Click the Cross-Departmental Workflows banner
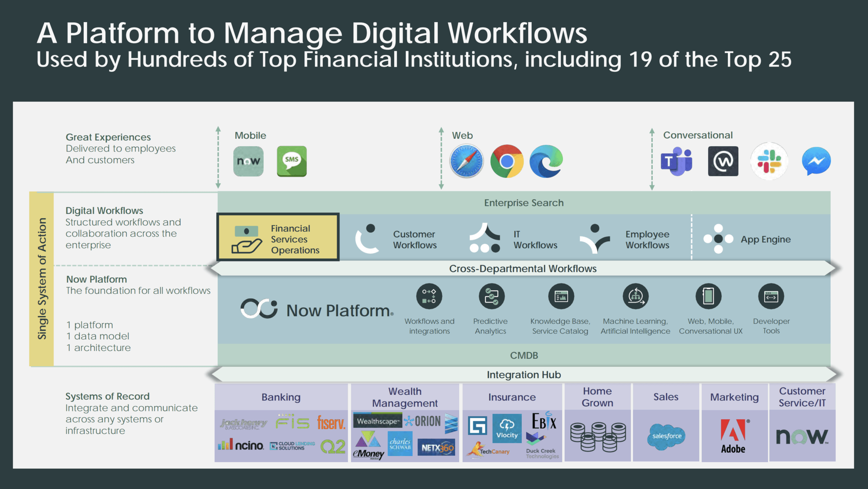 click(x=523, y=269)
